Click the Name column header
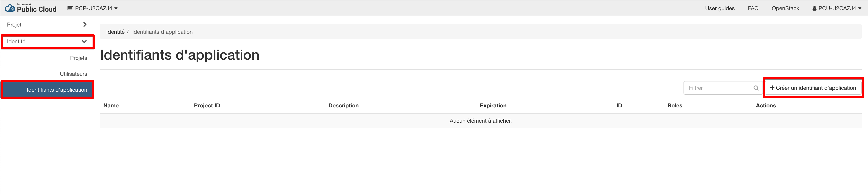868x194 pixels. [111, 106]
